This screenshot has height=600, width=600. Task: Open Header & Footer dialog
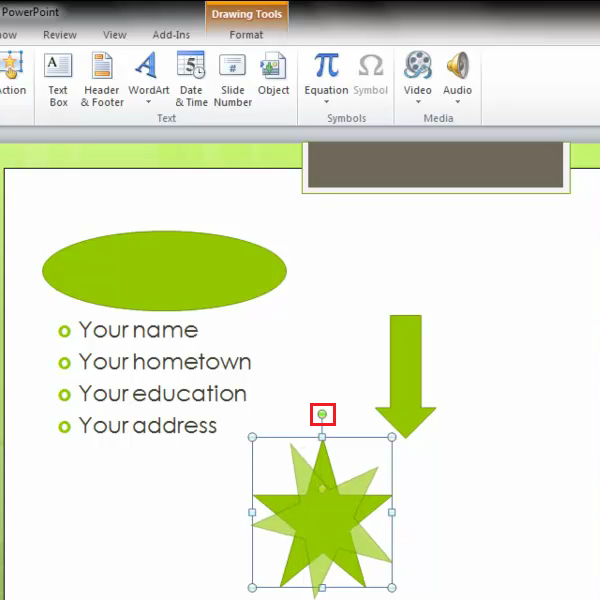[102, 80]
